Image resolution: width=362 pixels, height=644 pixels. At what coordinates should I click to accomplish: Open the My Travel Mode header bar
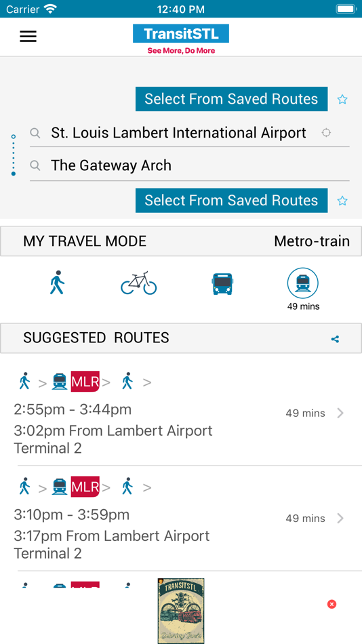click(181, 241)
